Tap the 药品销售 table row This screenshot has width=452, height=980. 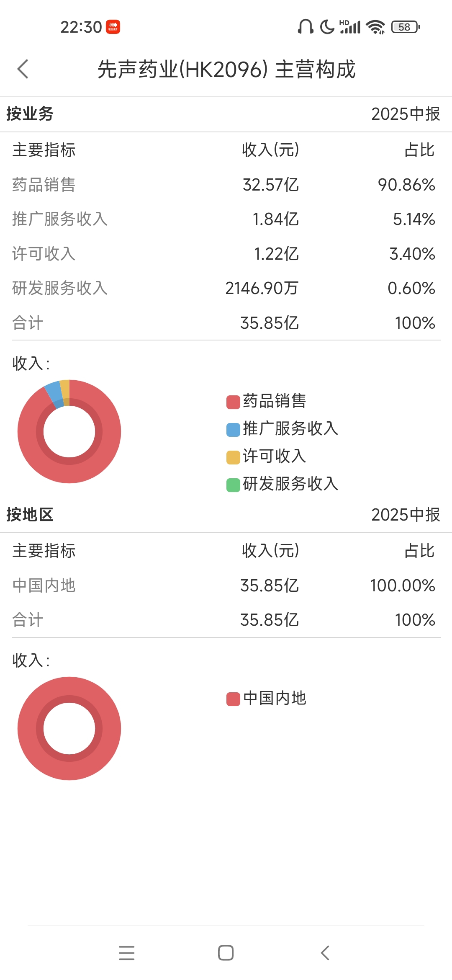[226, 185]
